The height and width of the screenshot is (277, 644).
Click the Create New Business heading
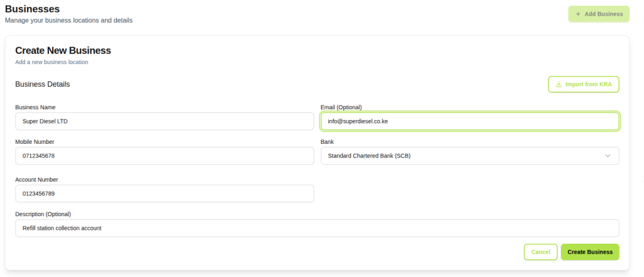pyautogui.click(x=64, y=50)
